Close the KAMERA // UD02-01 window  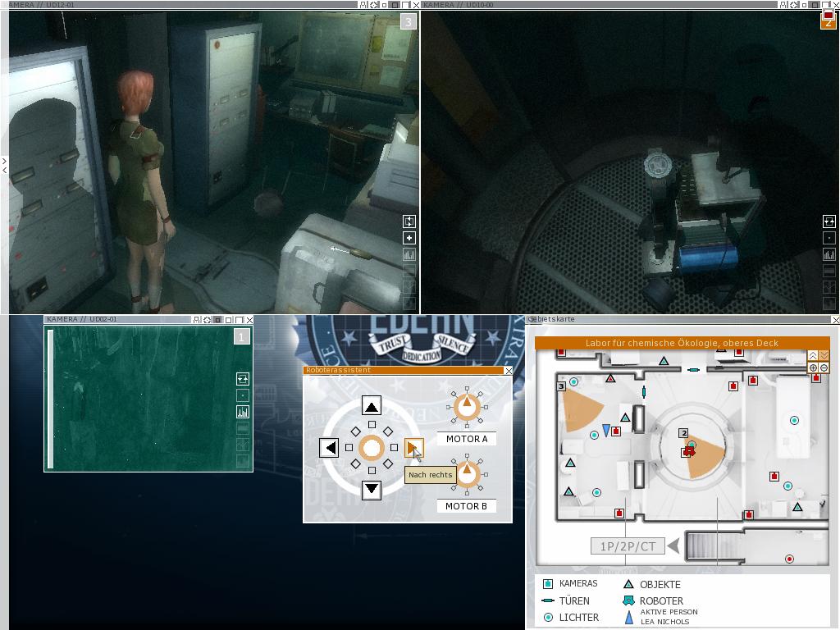[249, 320]
